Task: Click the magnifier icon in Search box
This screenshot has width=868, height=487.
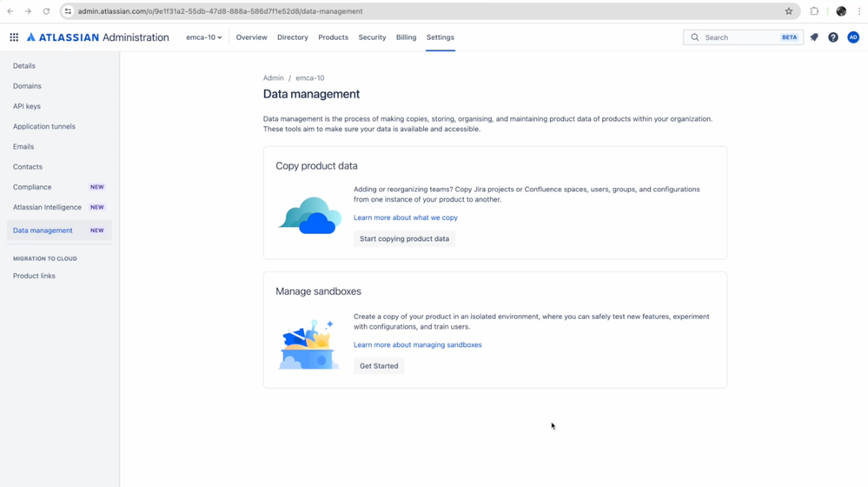Action: pos(695,37)
